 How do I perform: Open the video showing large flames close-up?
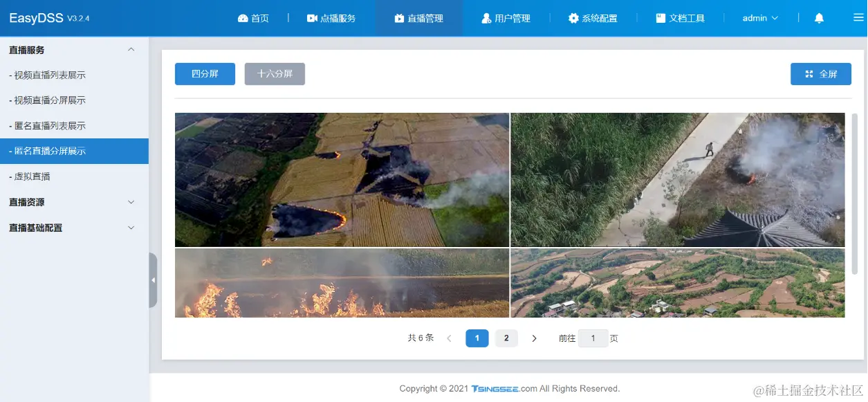(x=342, y=283)
